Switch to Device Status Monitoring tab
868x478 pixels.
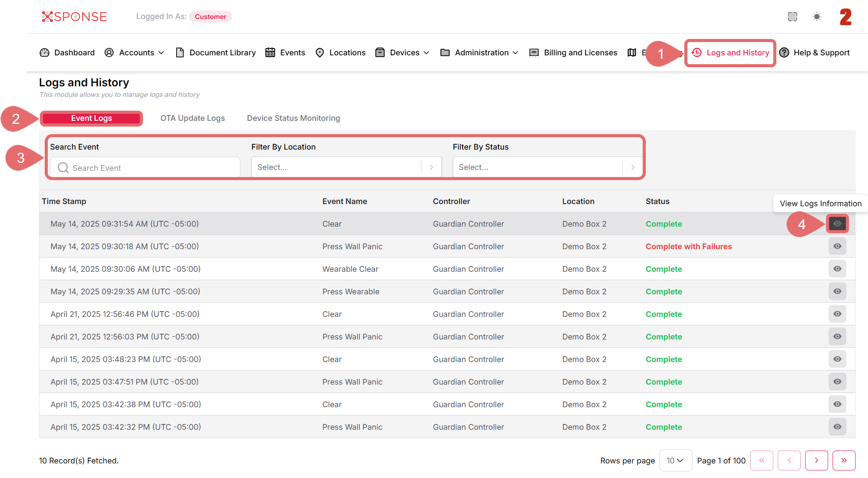click(x=293, y=118)
